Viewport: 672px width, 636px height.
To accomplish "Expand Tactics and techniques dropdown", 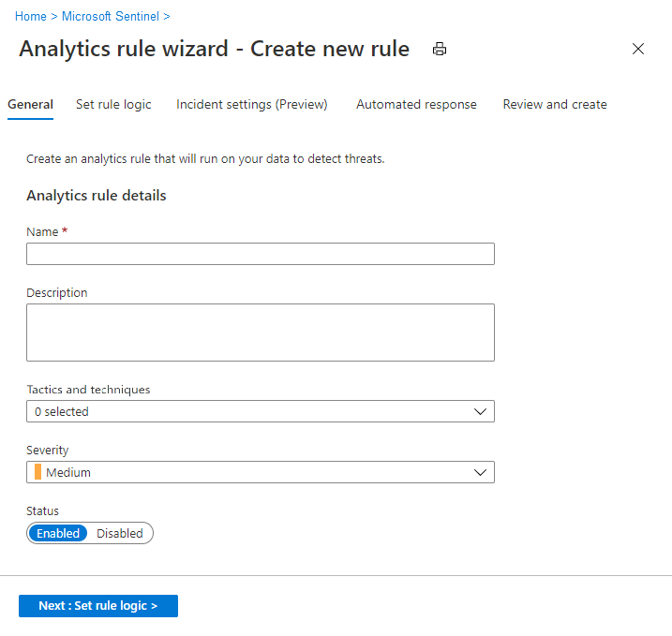I will click(x=261, y=411).
